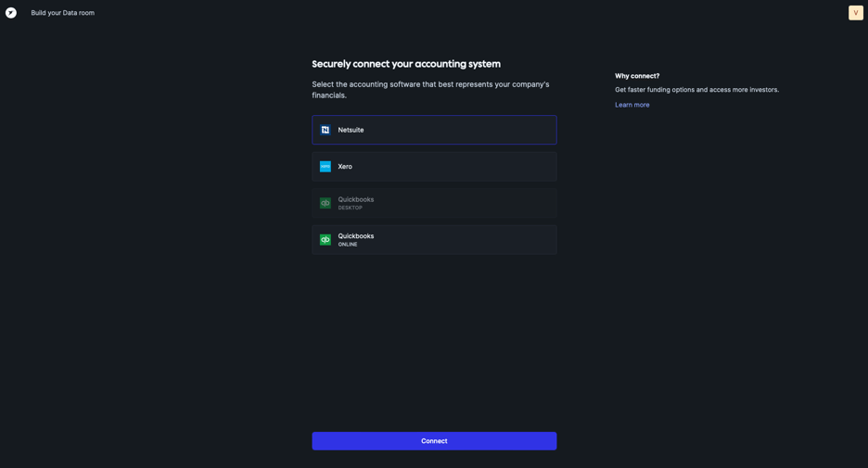Click the 'Get faster funding options' description text
The image size is (868, 468).
click(x=697, y=90)
